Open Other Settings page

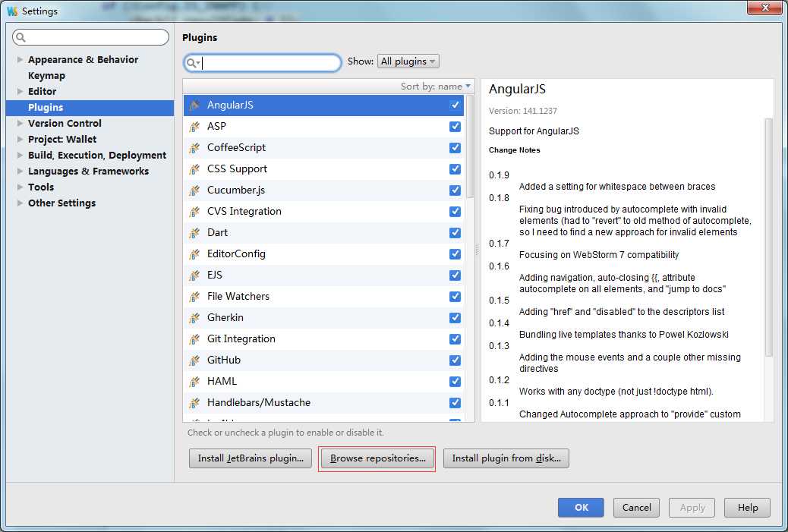coord(61,203)
